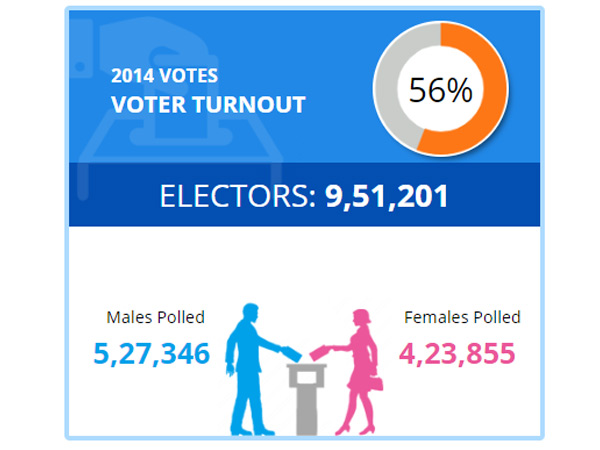
Task: Click the "VOTER TURNOUT" title
Action: [208, 104]
